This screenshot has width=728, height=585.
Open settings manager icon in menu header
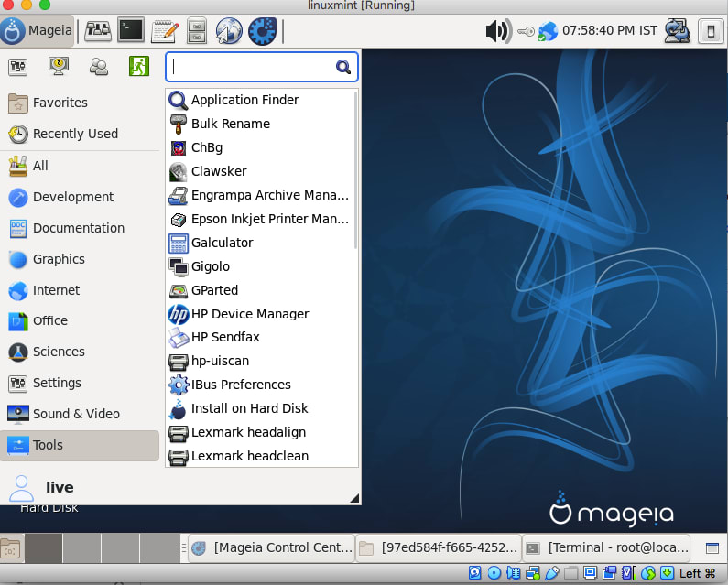tap(17, 67)
